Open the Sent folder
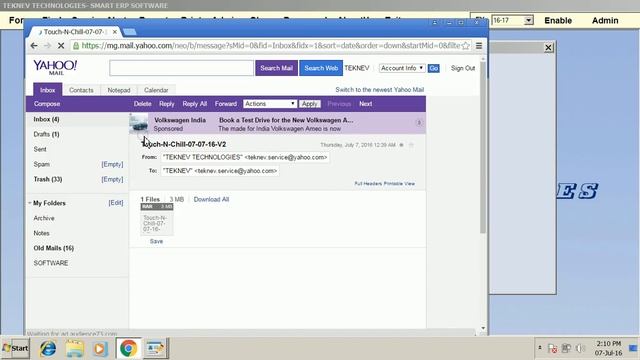Screen dimensions: 640x360 coord(40,149)
